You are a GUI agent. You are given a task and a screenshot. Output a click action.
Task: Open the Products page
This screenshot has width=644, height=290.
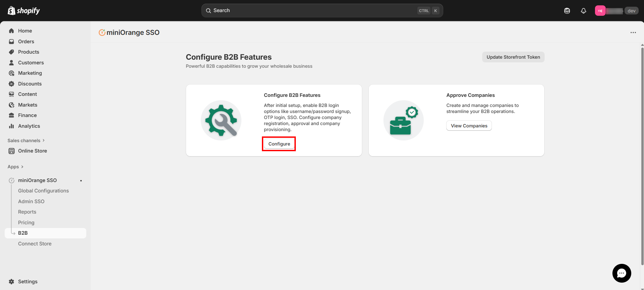[x=45, y=52]
